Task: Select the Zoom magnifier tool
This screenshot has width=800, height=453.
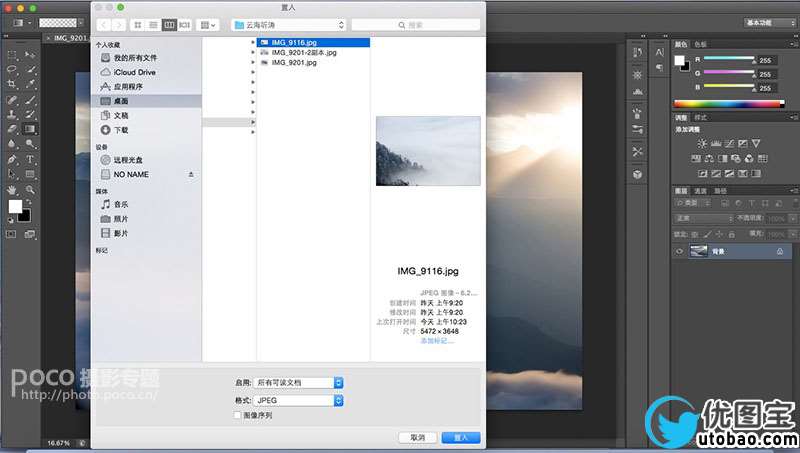Action: [30, 189]
